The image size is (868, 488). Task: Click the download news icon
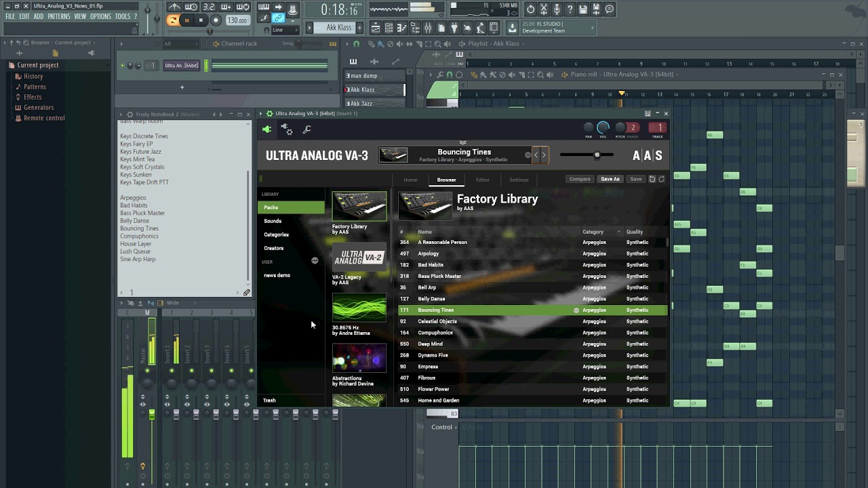point(511,28)
